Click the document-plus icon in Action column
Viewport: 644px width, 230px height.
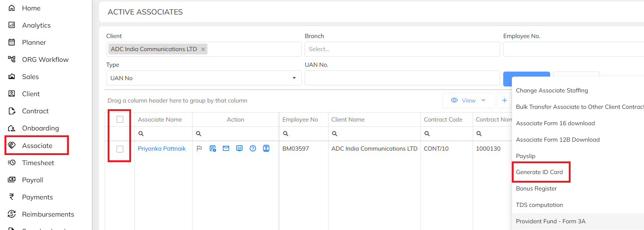click(213, 148)
